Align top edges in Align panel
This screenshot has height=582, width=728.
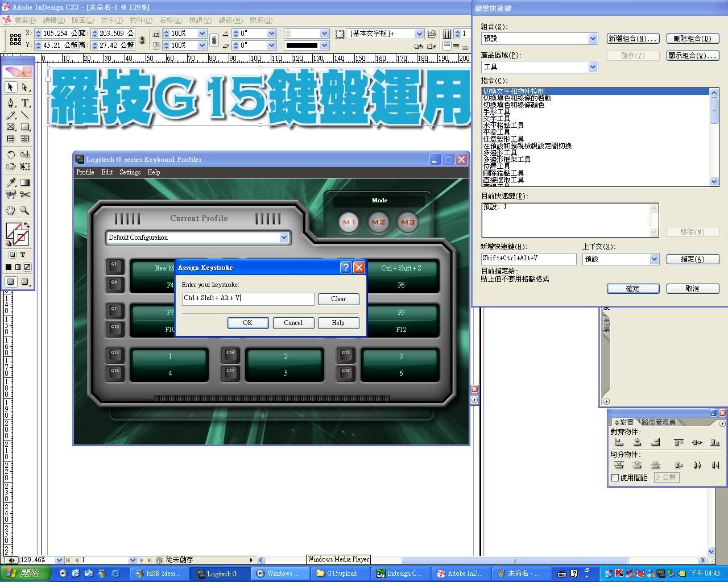coord(679,442)
